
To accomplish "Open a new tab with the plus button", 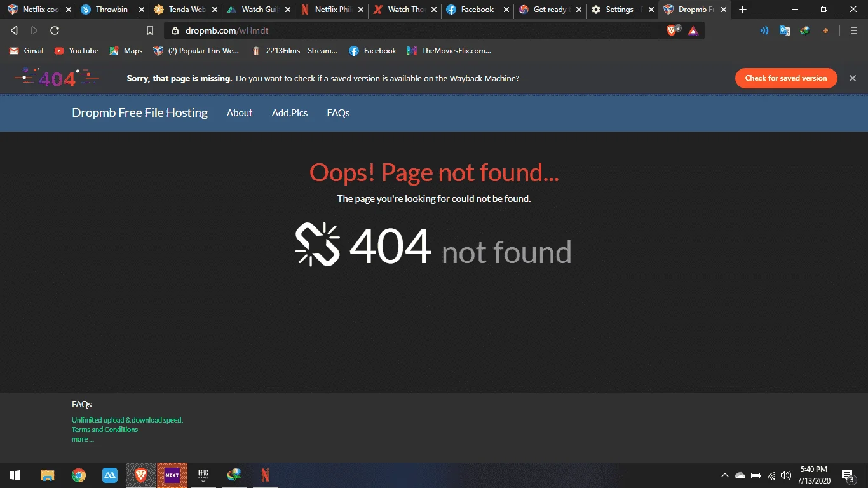I will pos(743,10).
